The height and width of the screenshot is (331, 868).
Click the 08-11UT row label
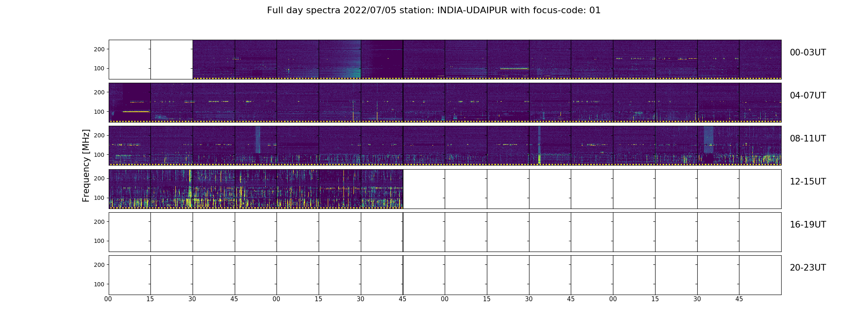808,139
